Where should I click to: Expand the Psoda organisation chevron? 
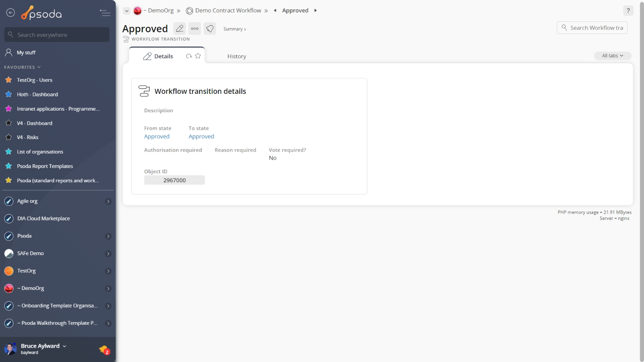108,236
